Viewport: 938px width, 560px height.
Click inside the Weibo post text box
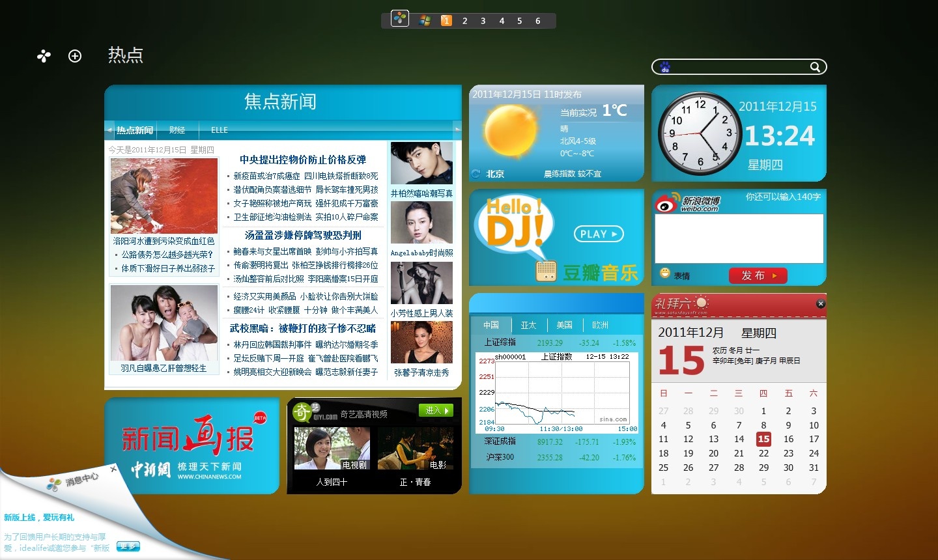739,238
